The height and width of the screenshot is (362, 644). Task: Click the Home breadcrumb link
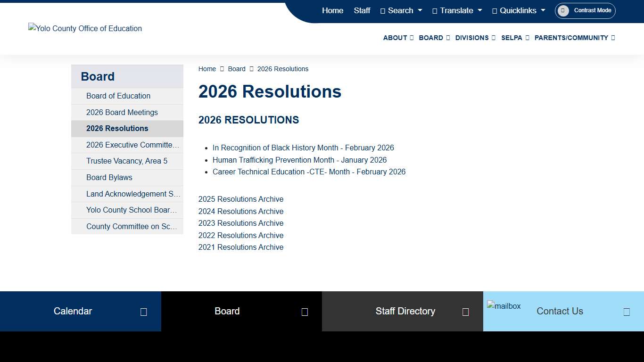(207, 69)
